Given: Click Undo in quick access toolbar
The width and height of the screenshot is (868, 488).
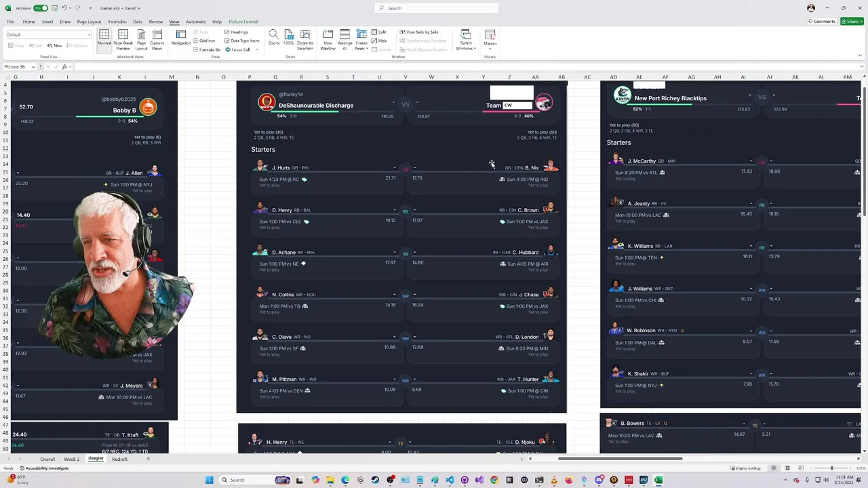Looking at the screenshot, I should (x=64, y=8).
